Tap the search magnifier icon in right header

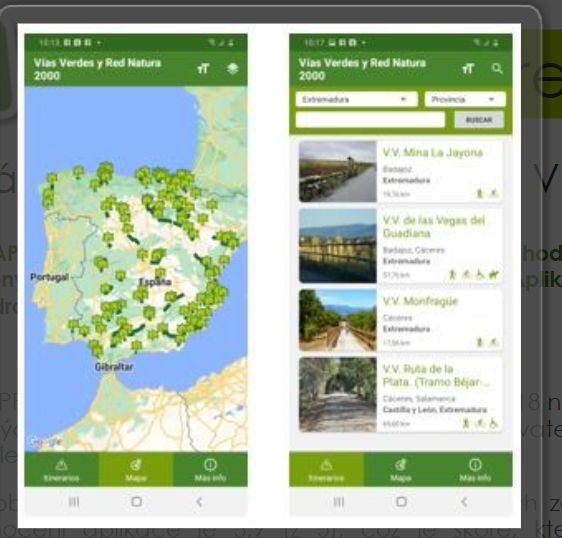497,68
